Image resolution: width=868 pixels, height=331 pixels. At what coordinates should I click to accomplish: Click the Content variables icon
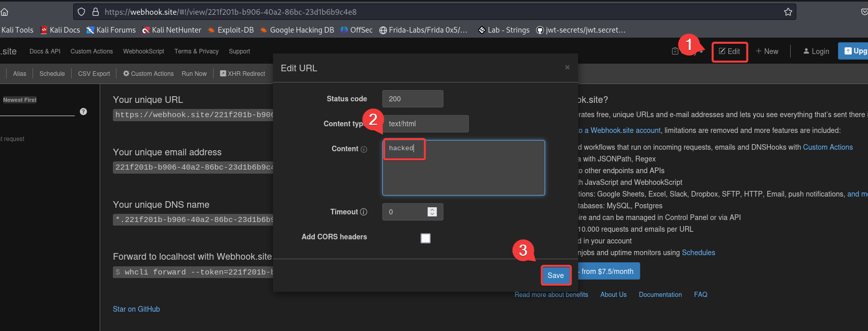pyautogui.click(x=364, y=149)
